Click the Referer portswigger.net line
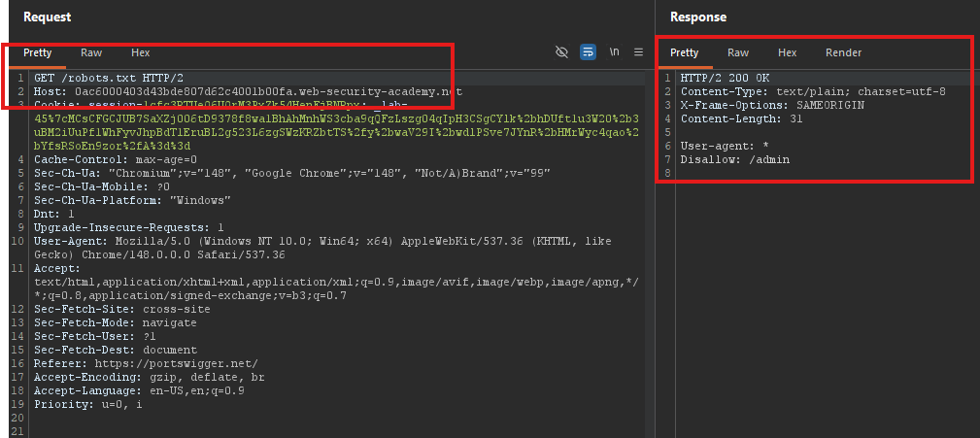 click(146, 363)
